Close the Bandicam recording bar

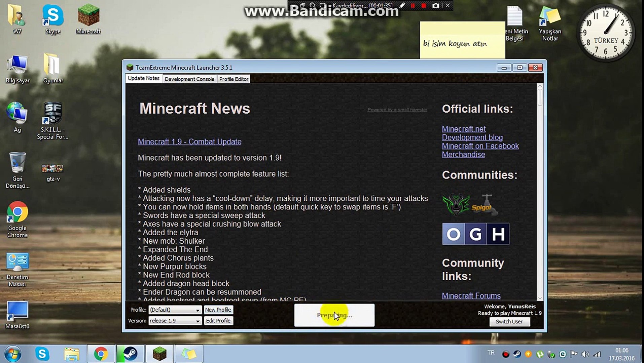448,5
